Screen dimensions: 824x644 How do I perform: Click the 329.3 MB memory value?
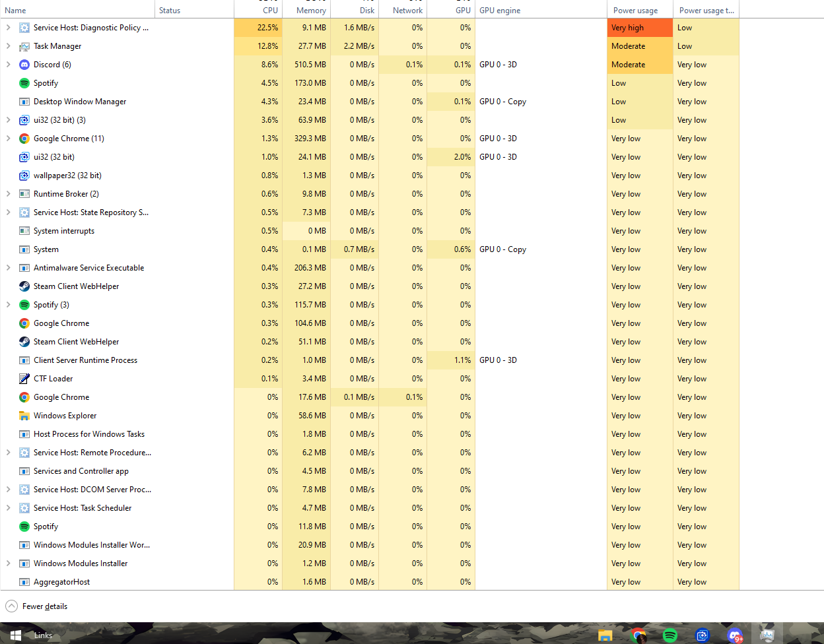[x=310, y=139]
